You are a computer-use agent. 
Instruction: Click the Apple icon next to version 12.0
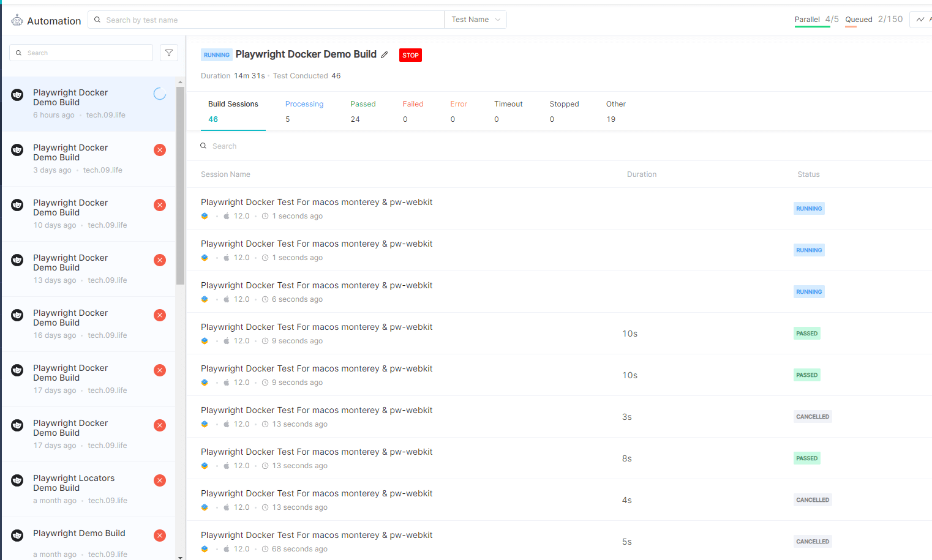[226, 215]
